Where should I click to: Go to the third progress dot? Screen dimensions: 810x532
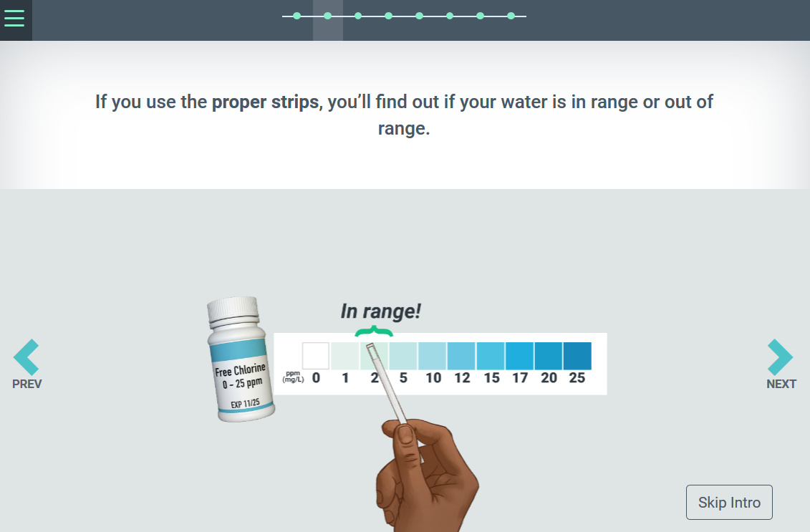point(358,16)
